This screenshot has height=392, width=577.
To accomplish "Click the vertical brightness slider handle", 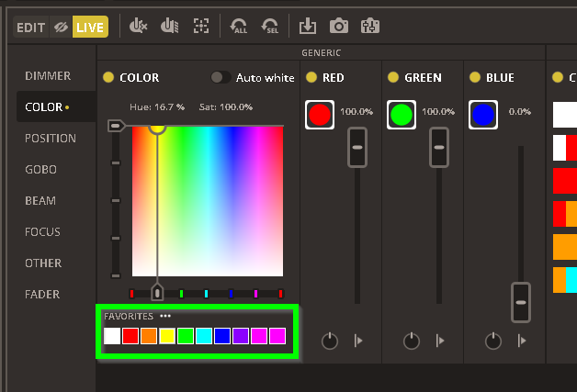I will pos(116,126).
